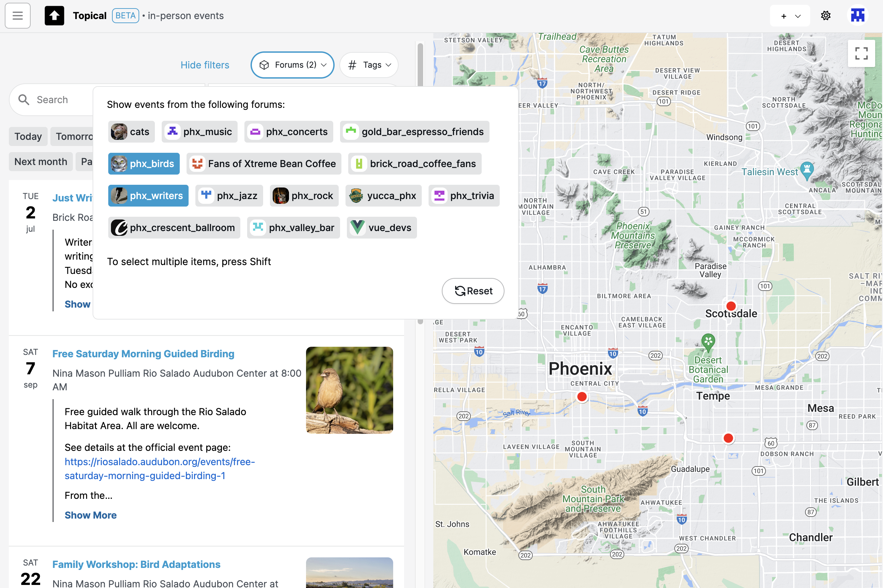Image resolution: width=883 pixels, height=588 pixels.
Task: Toggle the phx_concerts forum filter
Action: [289, 132]
